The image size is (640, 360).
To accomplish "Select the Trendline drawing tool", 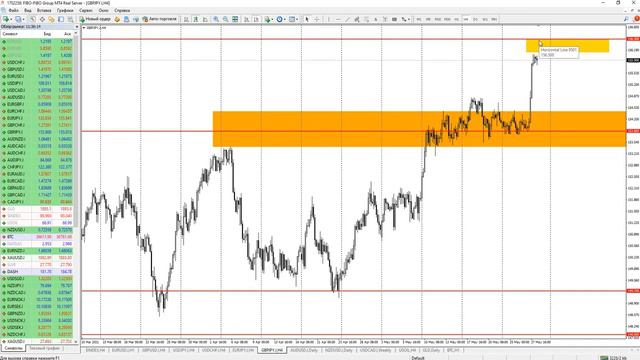I will (x=347, y=19).
